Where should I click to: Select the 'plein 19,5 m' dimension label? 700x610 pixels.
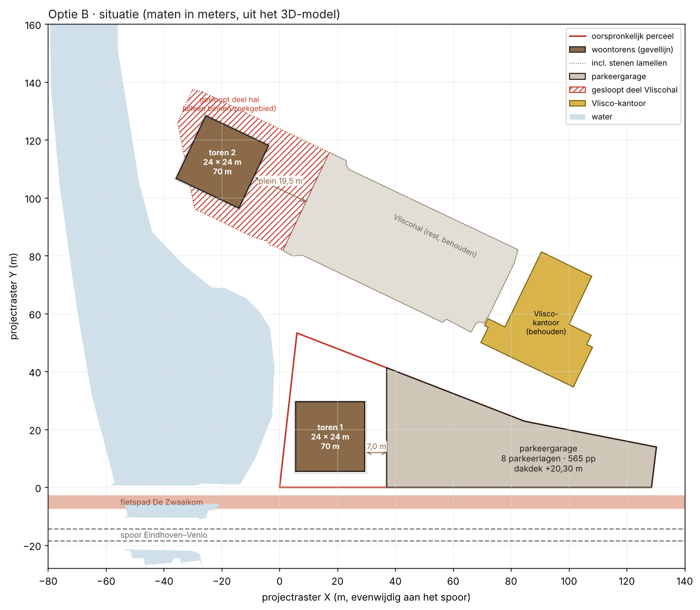280,181
